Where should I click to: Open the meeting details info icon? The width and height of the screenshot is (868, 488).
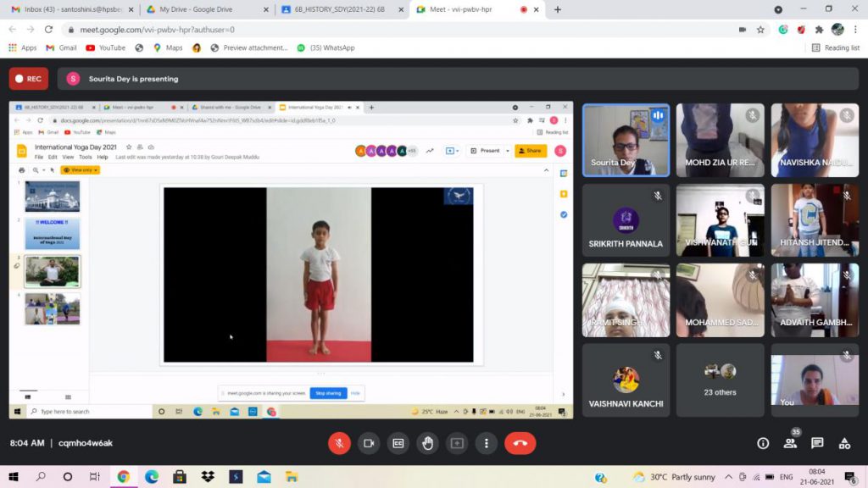click(x=763, y=443)
